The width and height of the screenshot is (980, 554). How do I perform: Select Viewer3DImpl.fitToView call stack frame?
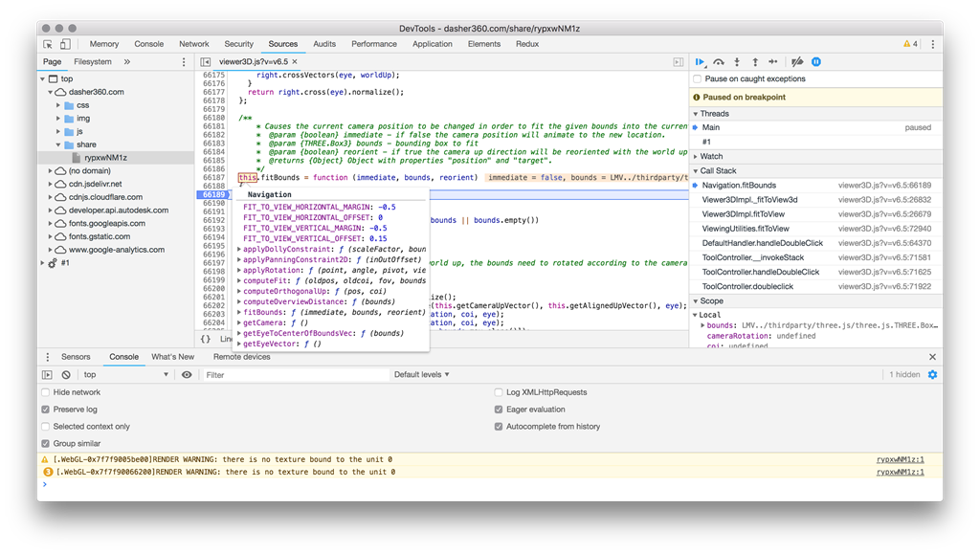tap(743, 214)
